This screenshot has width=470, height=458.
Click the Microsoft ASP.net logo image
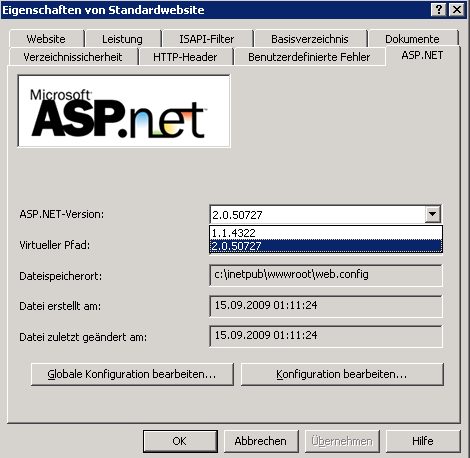tap(124, 111)
